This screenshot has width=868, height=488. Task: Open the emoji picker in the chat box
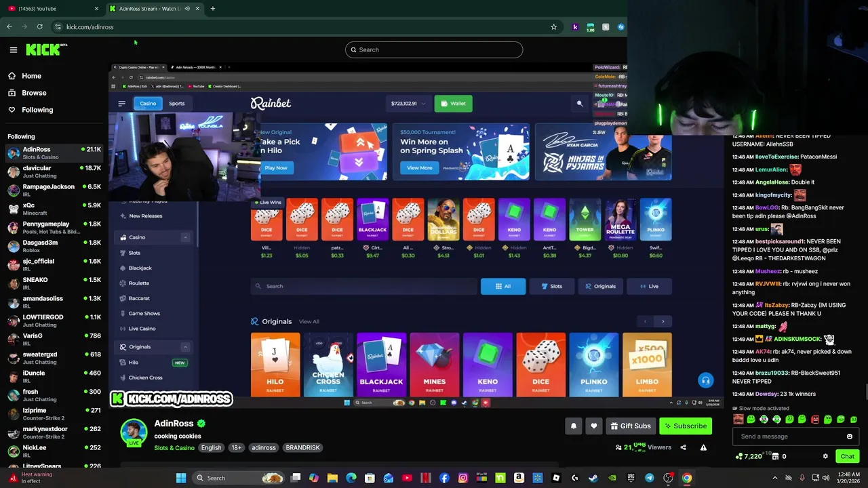click(849, 436)
